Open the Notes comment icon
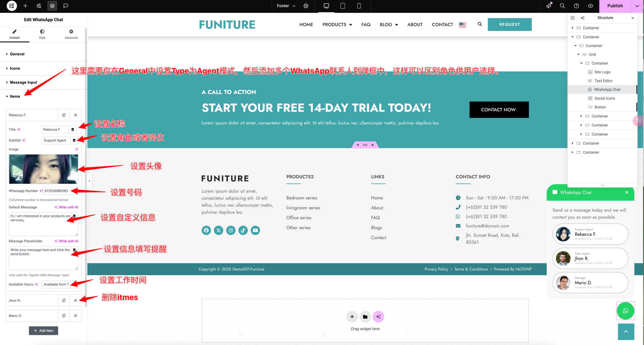This screenshot has width=644, height=345. click(x=66, y=6)
